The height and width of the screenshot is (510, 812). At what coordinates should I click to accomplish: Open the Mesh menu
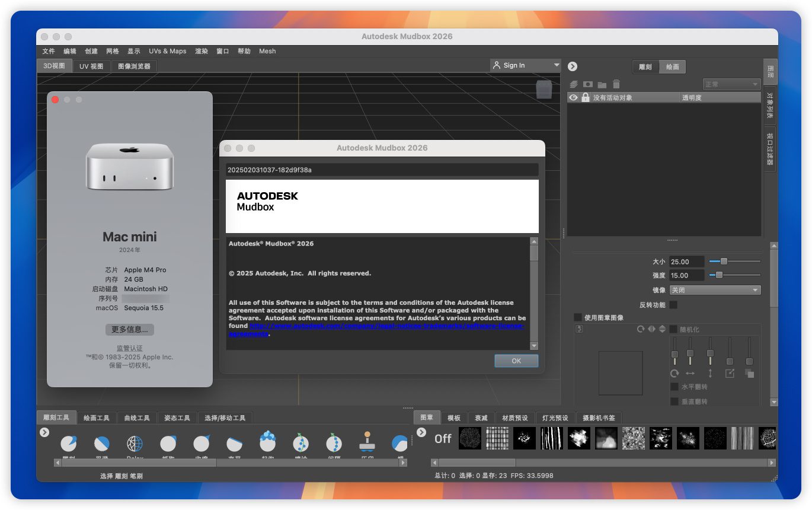pos(267,51)
